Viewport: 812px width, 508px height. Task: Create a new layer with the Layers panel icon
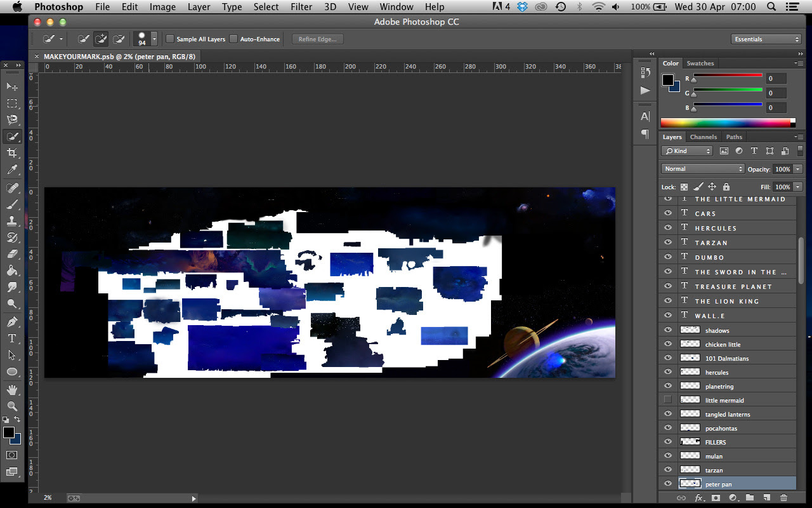click(766, 498)
